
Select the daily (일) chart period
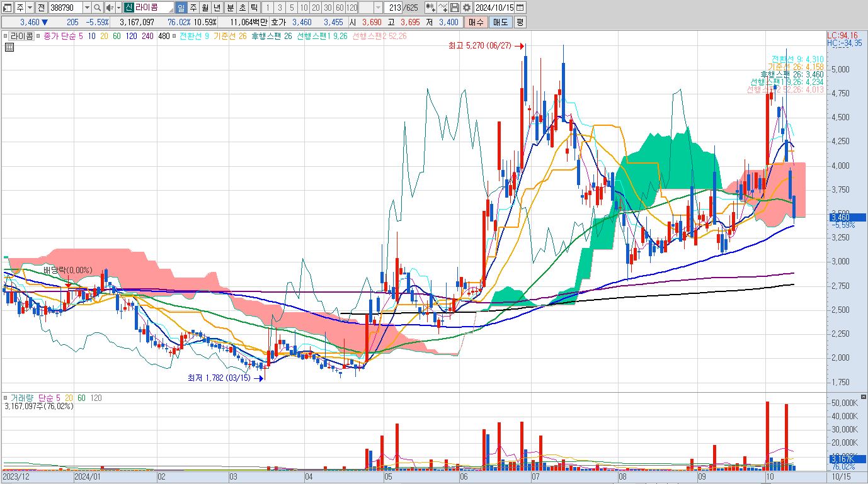[181, 8]
